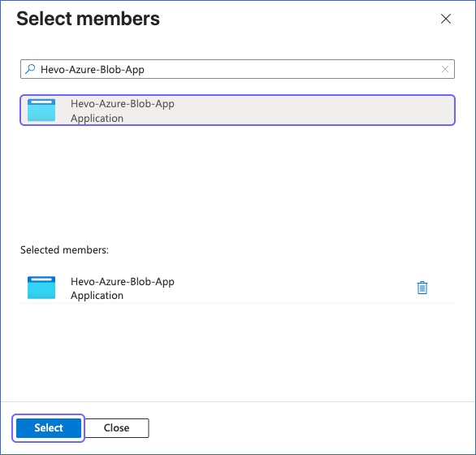Click the Close button
The width and height of the screenshot is (476, 455).
coord(117,428)
